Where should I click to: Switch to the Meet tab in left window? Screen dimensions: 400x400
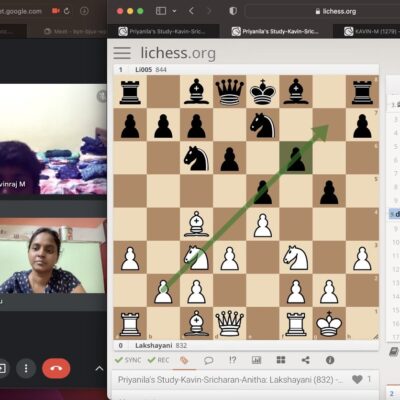[74, 31]
